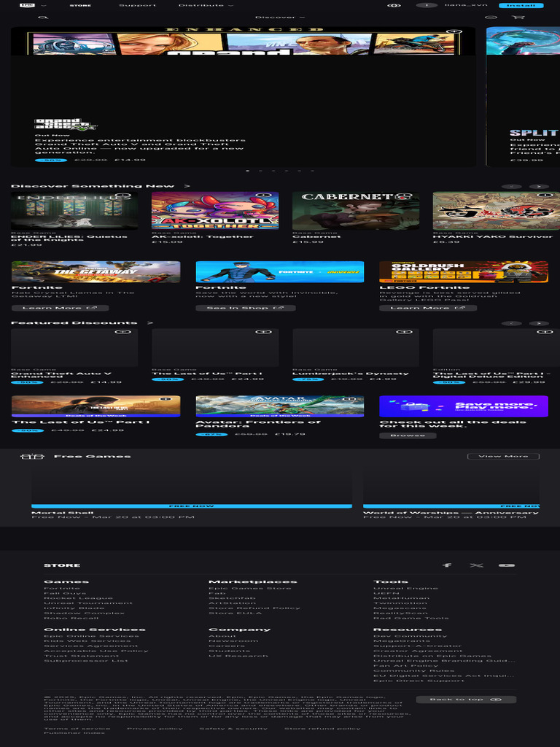Open the Goldrush Gallery LEGO Fortnite banner
560x747 pixels.
[464, 272]
